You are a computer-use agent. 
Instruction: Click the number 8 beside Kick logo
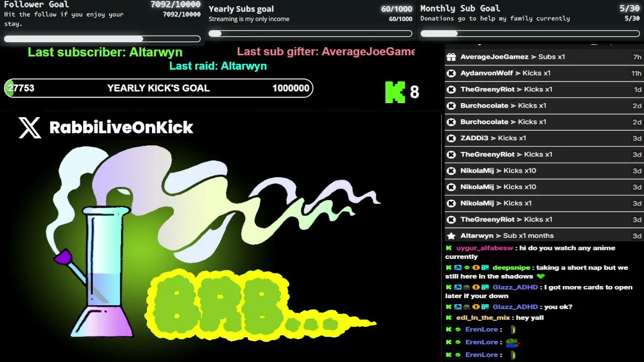(x=415, y=92)
